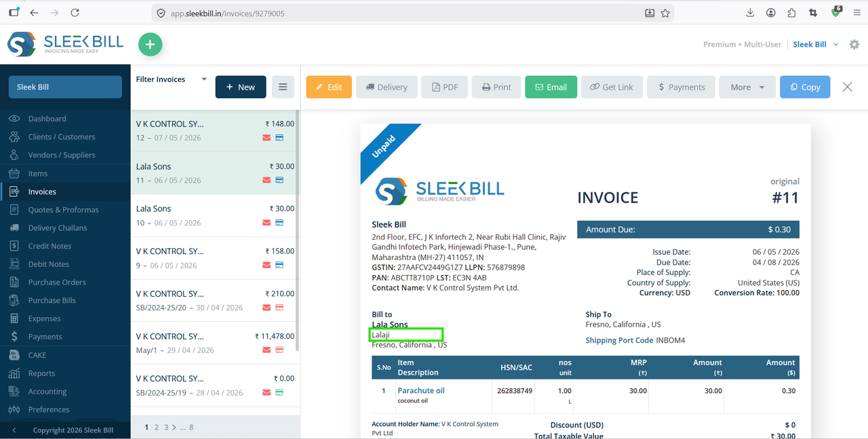
Task: Open Preferences from the sidebar
Action: 48,410
